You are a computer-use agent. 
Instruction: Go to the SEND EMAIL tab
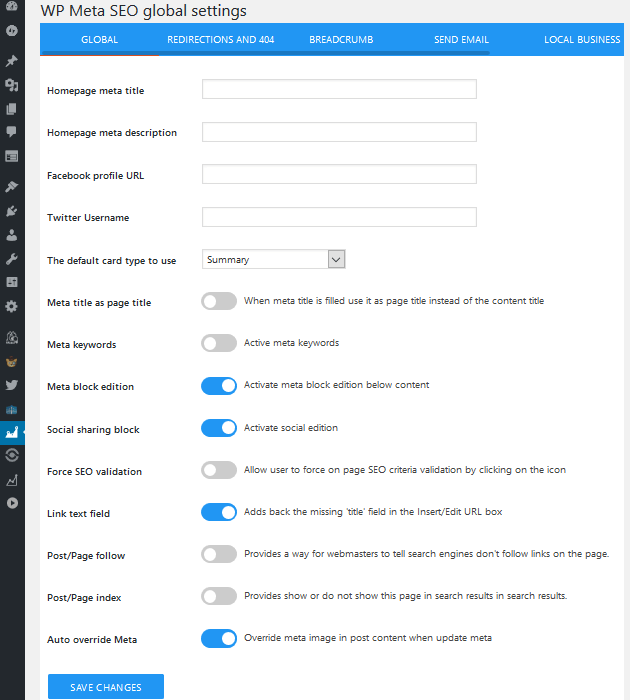tap(461, 40)
